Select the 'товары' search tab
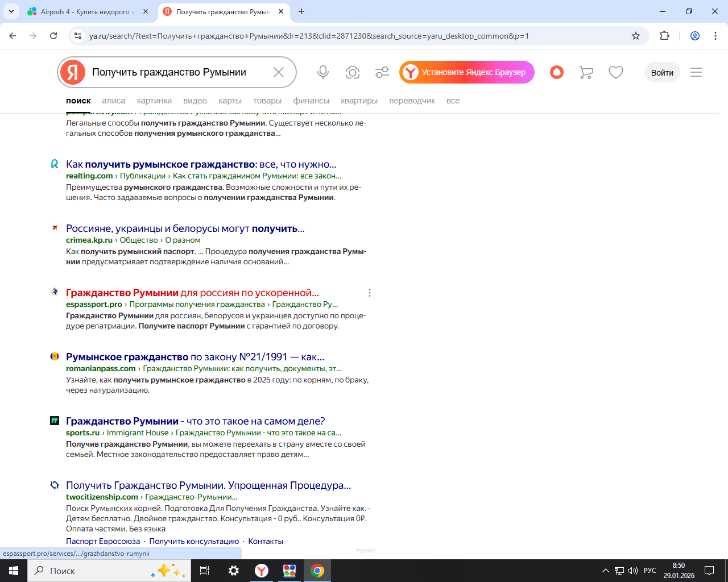This screenshot has width=728, height=582. click(267, 101)
